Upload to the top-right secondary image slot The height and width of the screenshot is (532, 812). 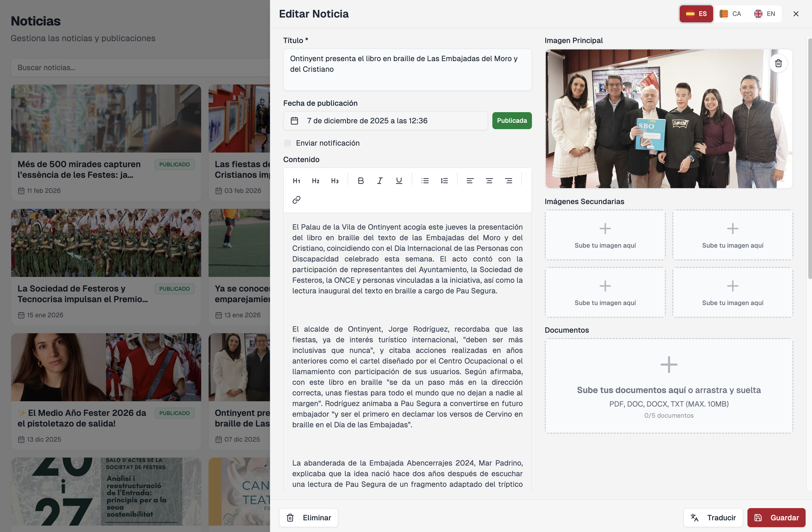pos(733,235)
